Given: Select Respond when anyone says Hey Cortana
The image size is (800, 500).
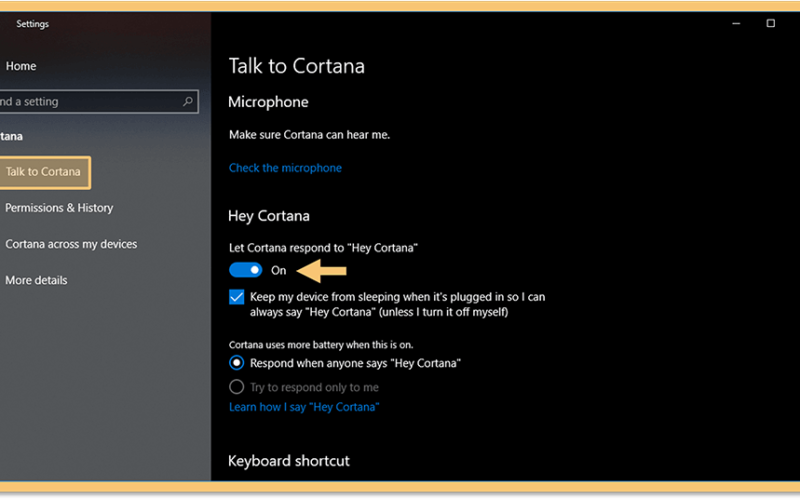Looking at the screenshot, I should point(236,363).
